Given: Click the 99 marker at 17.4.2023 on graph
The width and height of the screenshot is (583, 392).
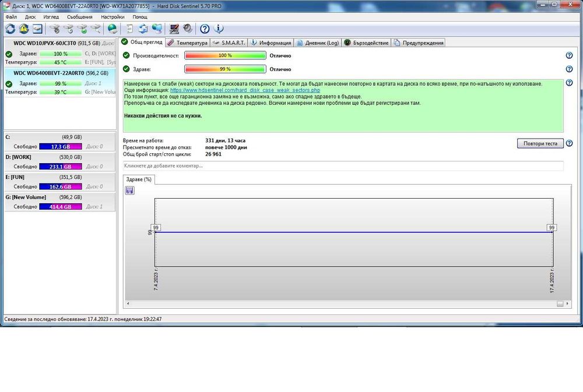Looking at the screenshot, I should pyautogui.click(x=552, y=227).
